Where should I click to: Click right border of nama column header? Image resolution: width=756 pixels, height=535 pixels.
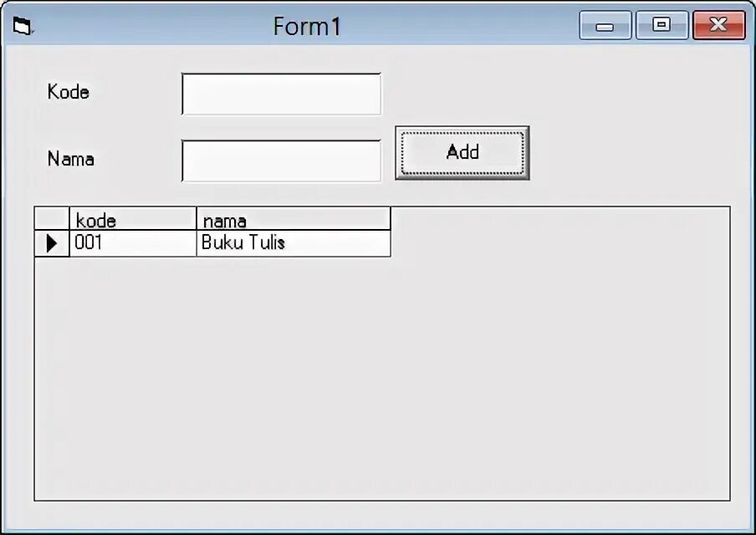point(391,220)
